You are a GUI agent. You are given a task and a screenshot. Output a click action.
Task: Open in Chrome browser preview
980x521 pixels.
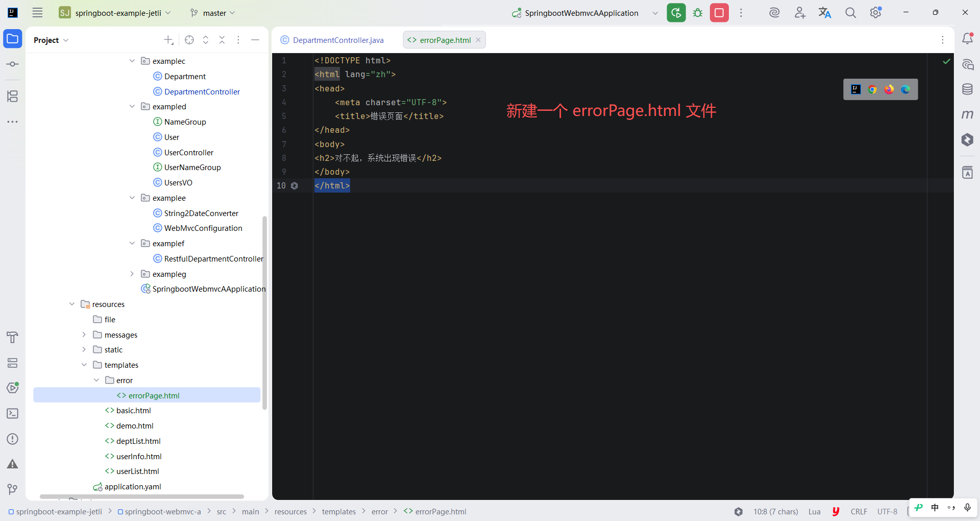[x=872, y=89]
